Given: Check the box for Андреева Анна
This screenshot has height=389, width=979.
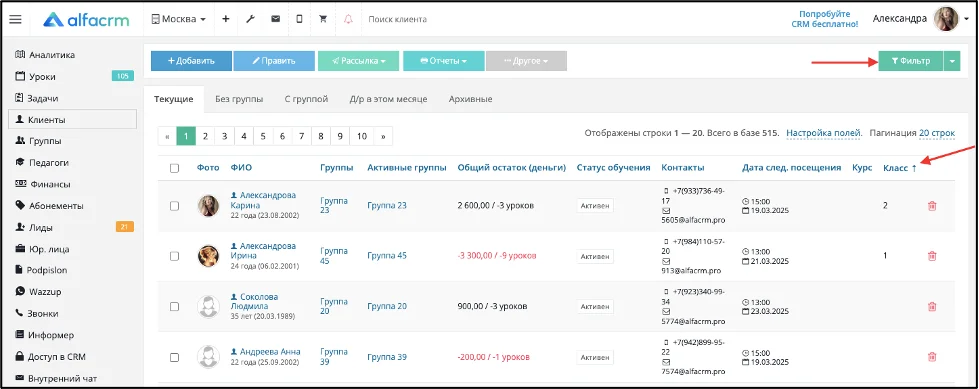Looking at the screenshot, I should pyautogui.click(x=174, y=357).
